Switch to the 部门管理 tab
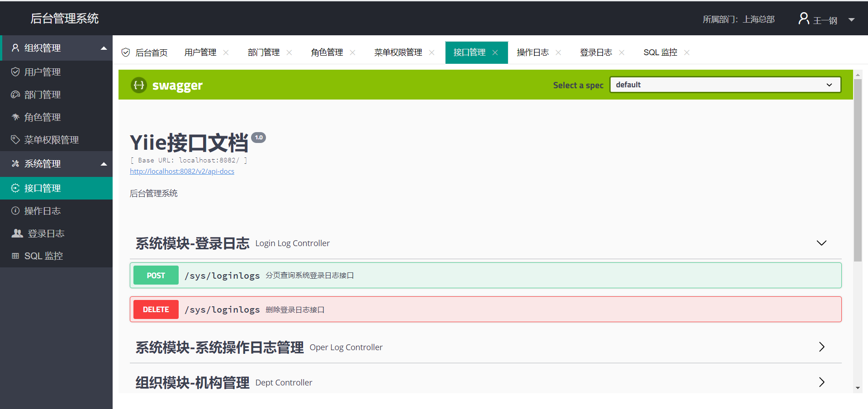Screen dimensions: 868x409 (x=264, y=52)
